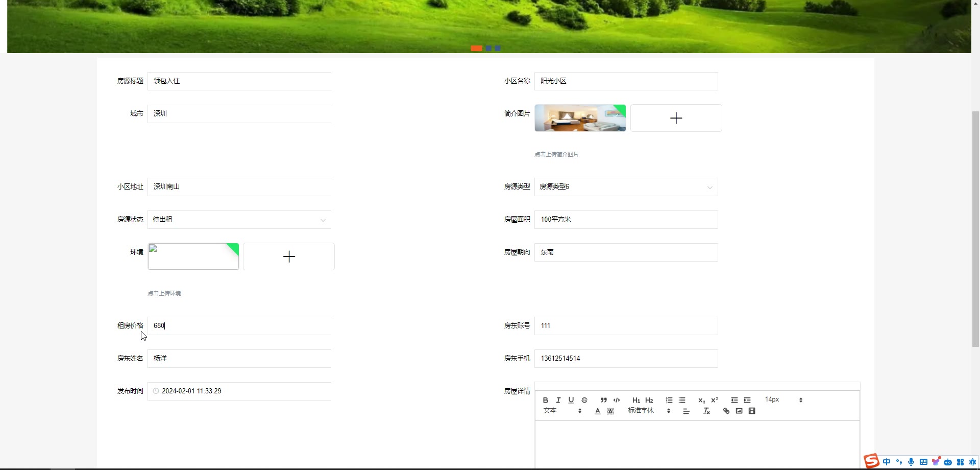Apply H1 heading in the editor
Image resolution: width=980 pixels, height=470 pixels.
(636, 400)
